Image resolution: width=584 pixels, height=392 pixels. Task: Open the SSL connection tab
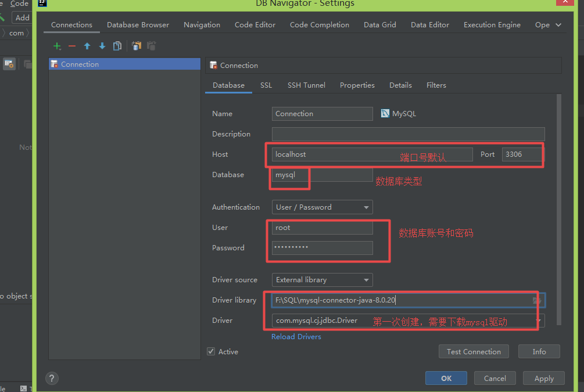(x=266, y=85)
